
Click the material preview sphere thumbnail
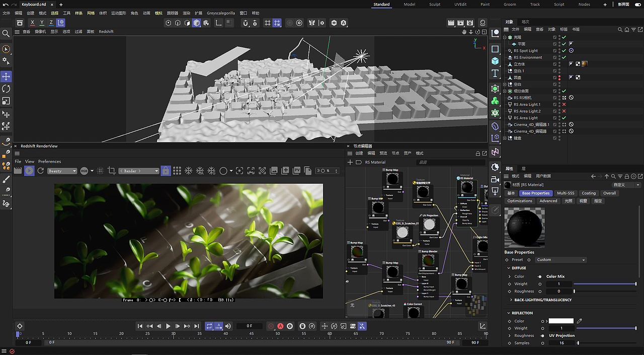[524, 227]
